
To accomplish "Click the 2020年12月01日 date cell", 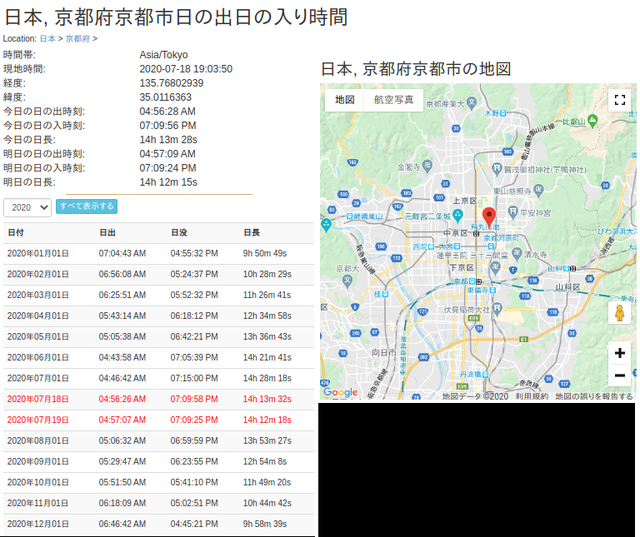I will 38,524.
